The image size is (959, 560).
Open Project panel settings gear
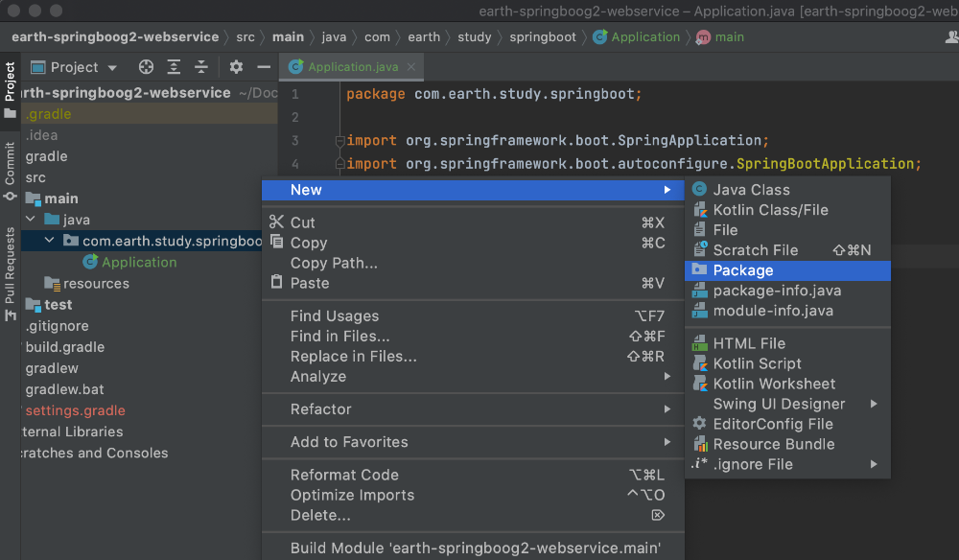pyautogui.click(x=236, y=66)
